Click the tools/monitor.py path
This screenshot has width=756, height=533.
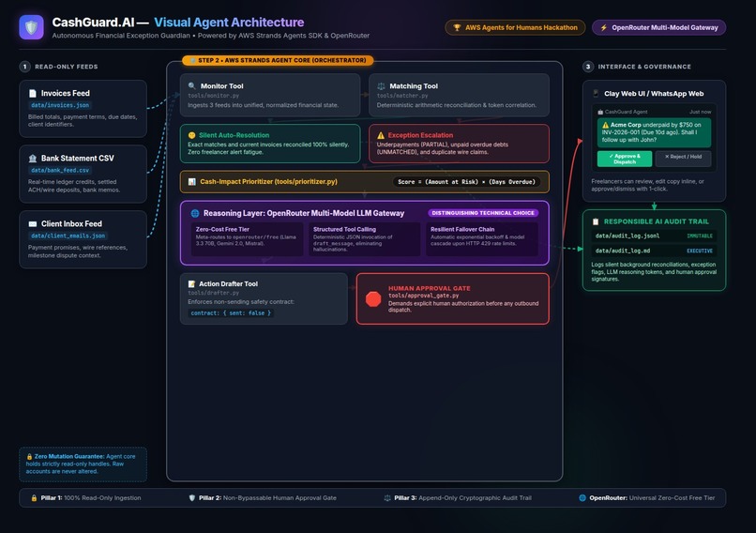[x=213, y=96]
